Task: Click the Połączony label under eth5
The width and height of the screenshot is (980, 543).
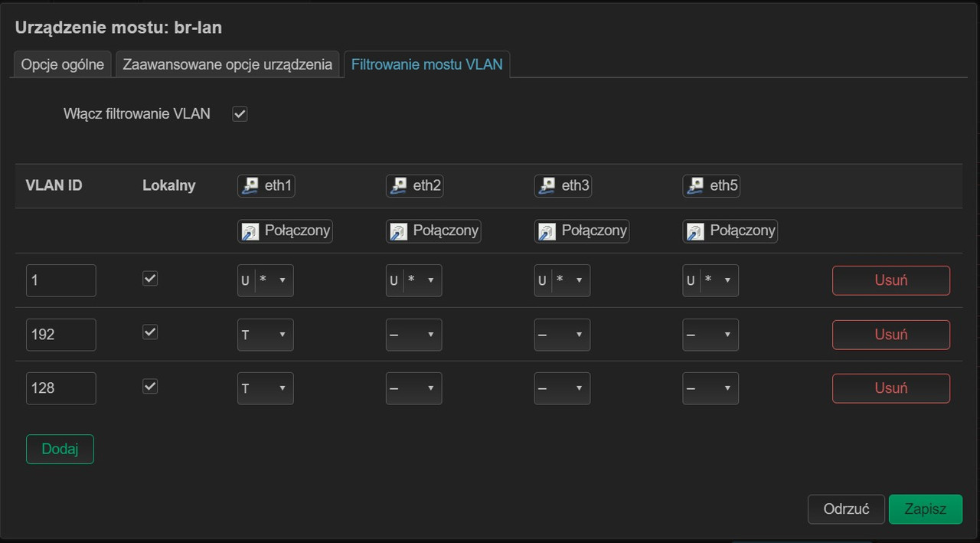Action: pos(743,231)
